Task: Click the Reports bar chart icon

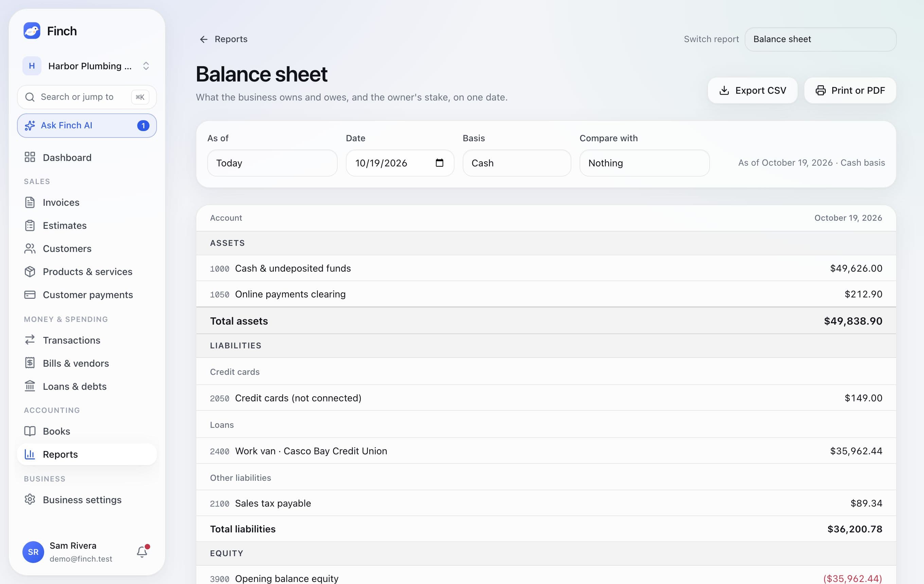Action: (x=30, y=454)
